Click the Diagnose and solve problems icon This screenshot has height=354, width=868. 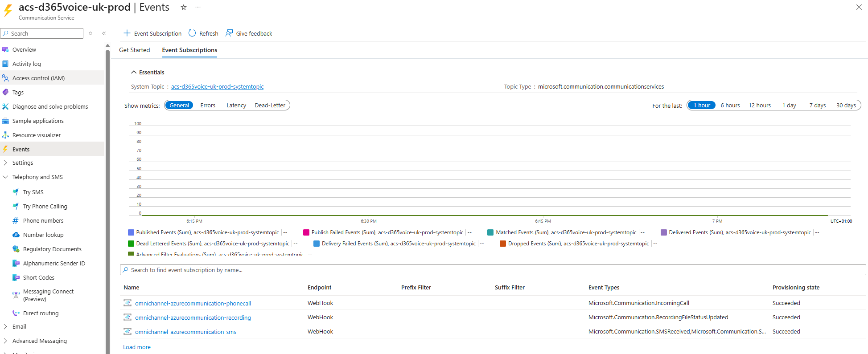(x=5, y=106)
